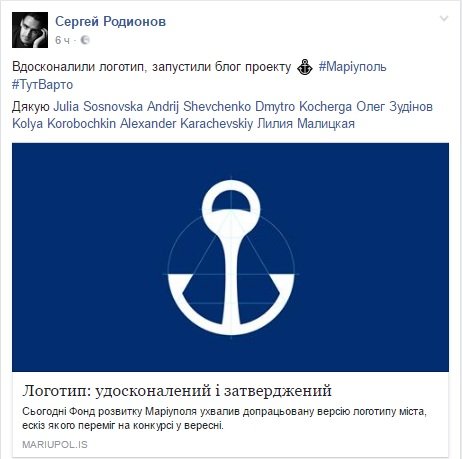Click the article description about Фонд розвитку Маріуполя
Image resolution: width=462 pixels, height=459 pixels.
click(x=224, y=418)
